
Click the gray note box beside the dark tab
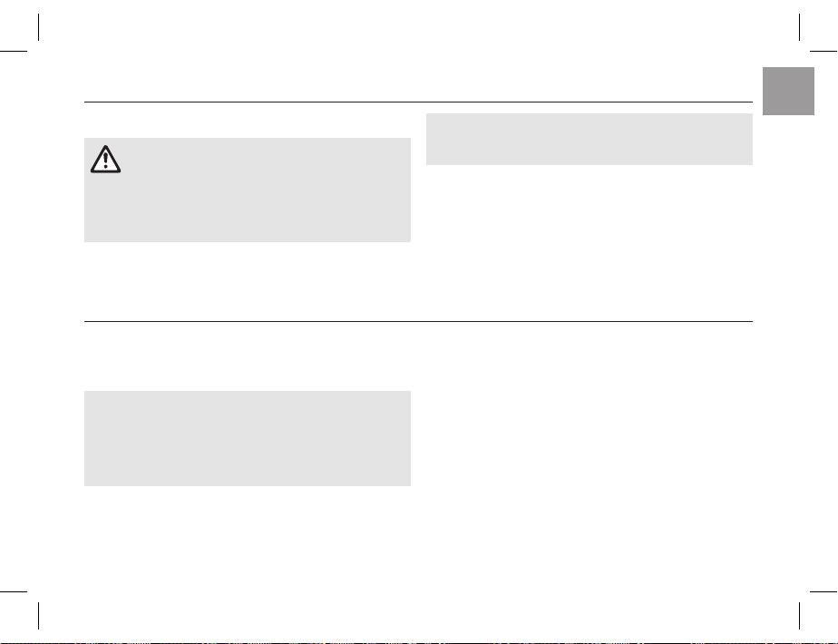pos(589,139)
